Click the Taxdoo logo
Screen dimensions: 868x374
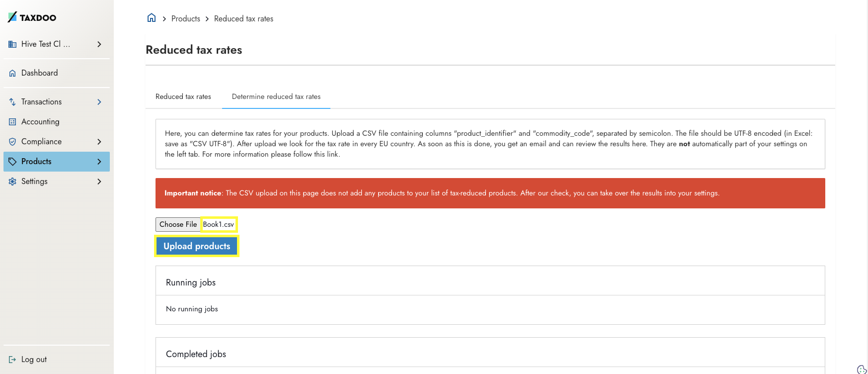pyautogui.click(x=32, y=17)
